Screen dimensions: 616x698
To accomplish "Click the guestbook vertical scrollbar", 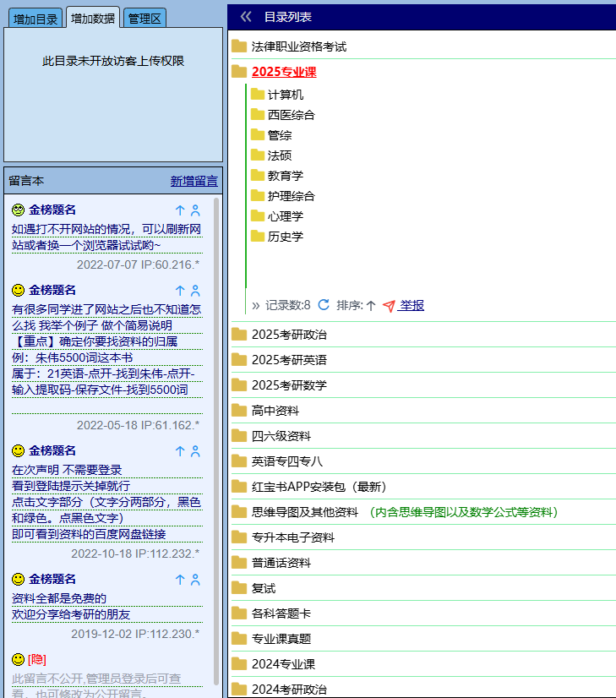I will (x=216, y=423).
